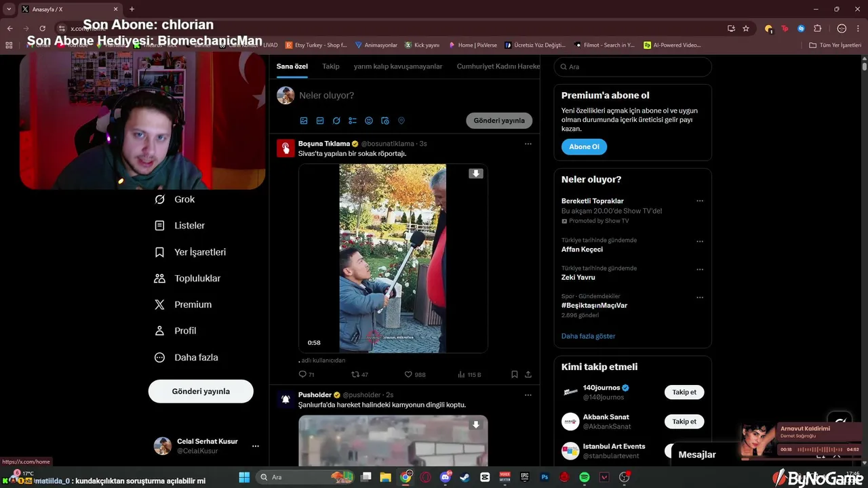
Task: Select the Sana özel tab
Action: [292, 66]
